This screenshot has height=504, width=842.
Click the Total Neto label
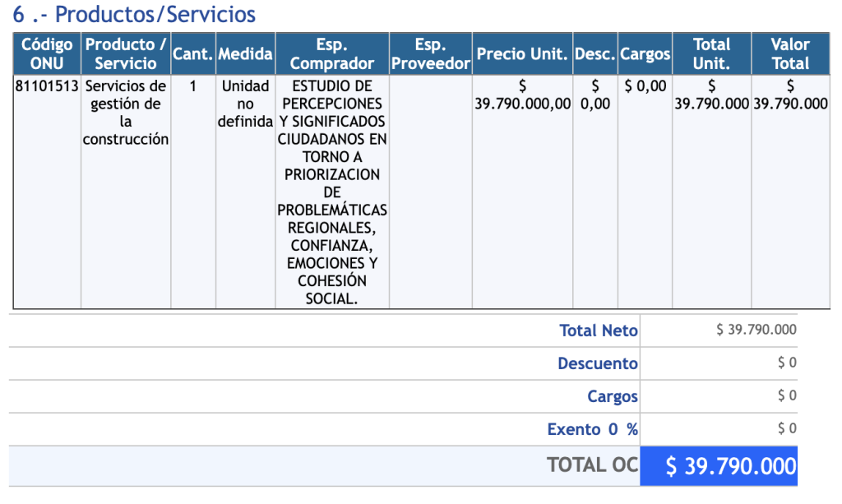tap(598, 331)
